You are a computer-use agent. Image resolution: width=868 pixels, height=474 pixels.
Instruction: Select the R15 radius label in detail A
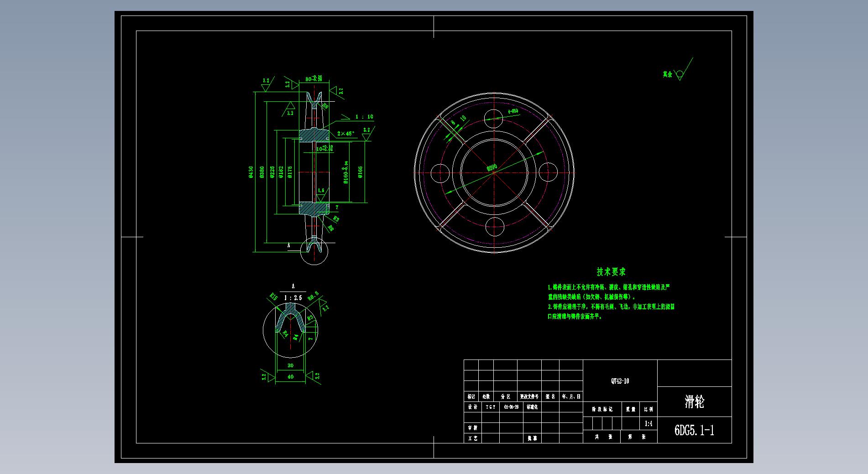273,297
